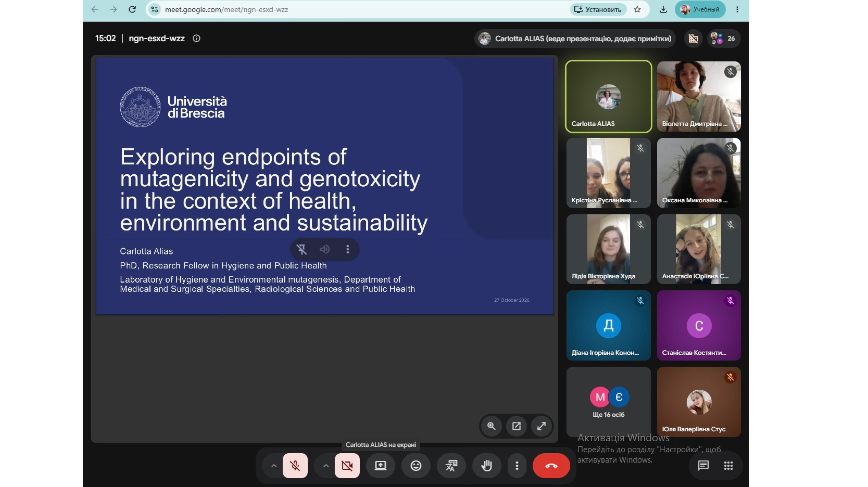This screenshot has height=487, width=868.
Task: Toggle the microphone on
Action: 295,466
